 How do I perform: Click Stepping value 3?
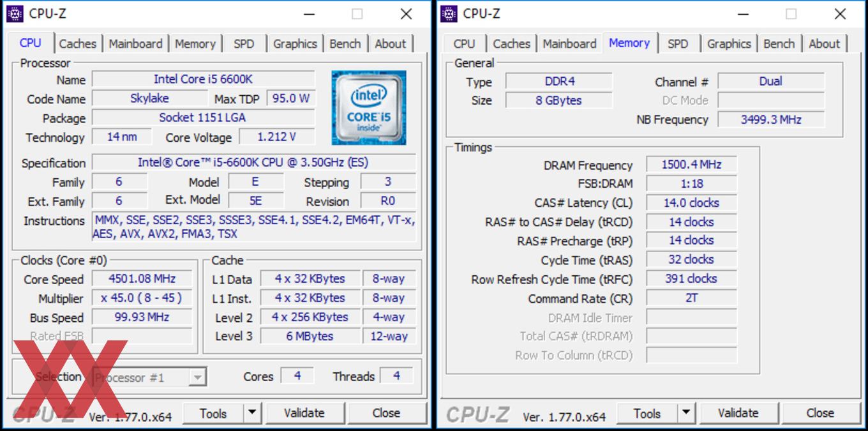point(388,181)
